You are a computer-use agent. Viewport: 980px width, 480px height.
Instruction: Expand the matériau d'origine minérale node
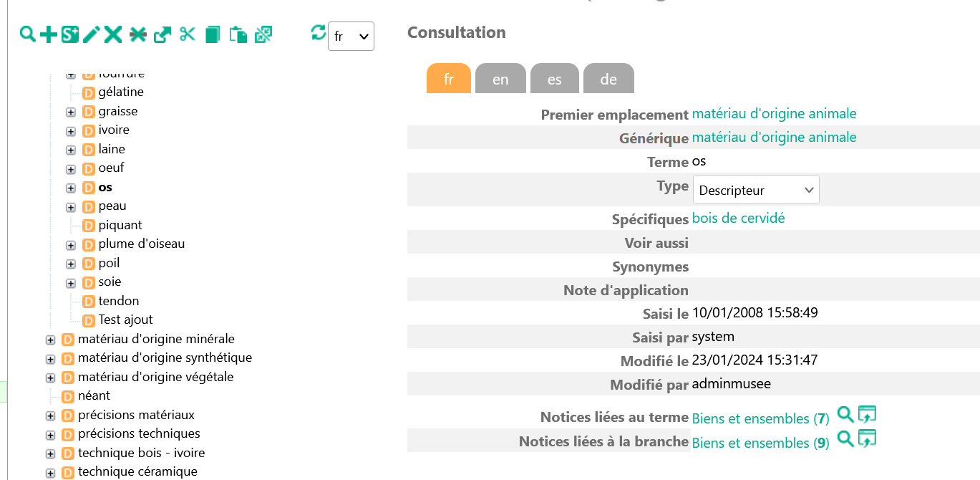coord(50,340)
